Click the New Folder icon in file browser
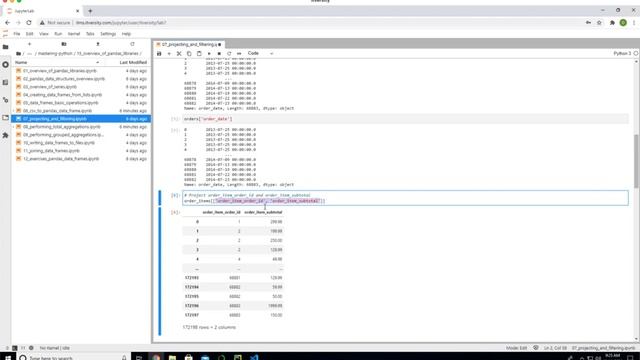Image resolution: width=640 pixels, height=360 pixels. [64, 44]
